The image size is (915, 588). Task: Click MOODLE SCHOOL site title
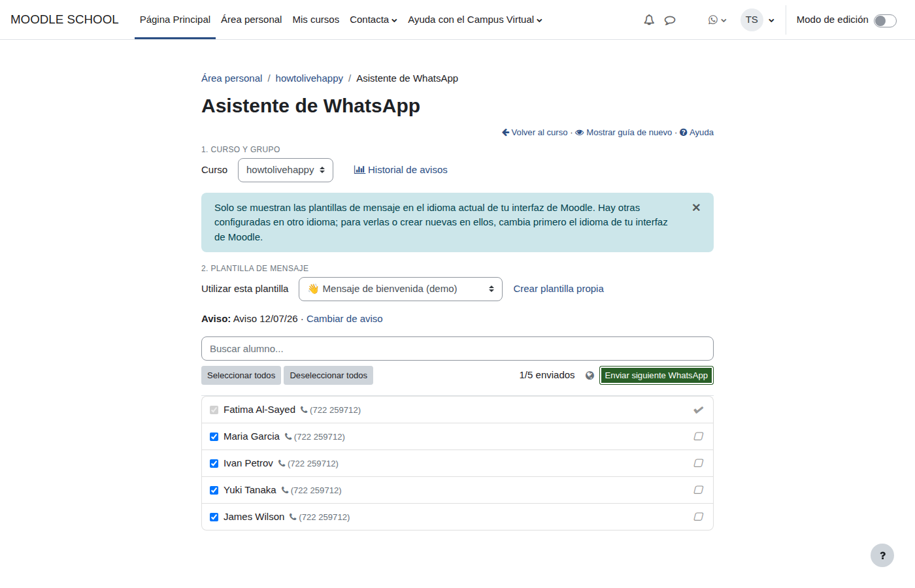pos(65,20)
